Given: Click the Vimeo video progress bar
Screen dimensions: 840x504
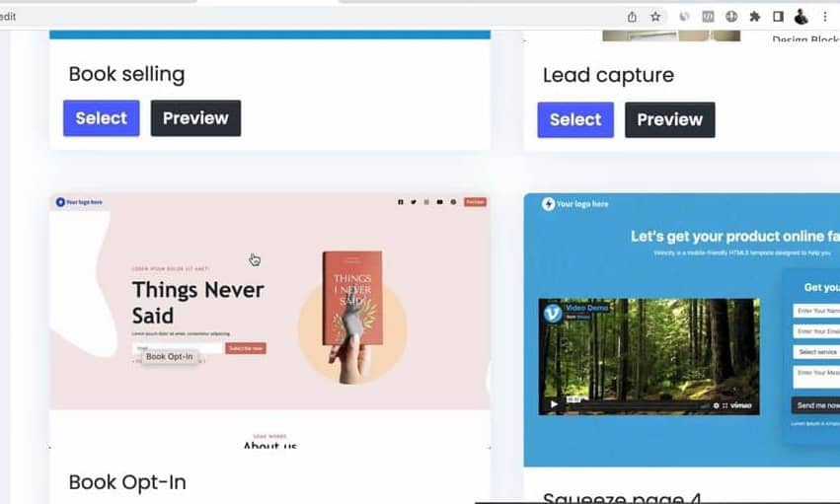Looking at the screenshot, I should tap(641, 406).
